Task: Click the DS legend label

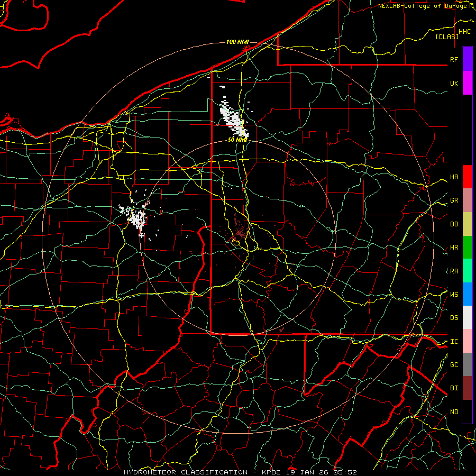Action: [x=454, y=317]
